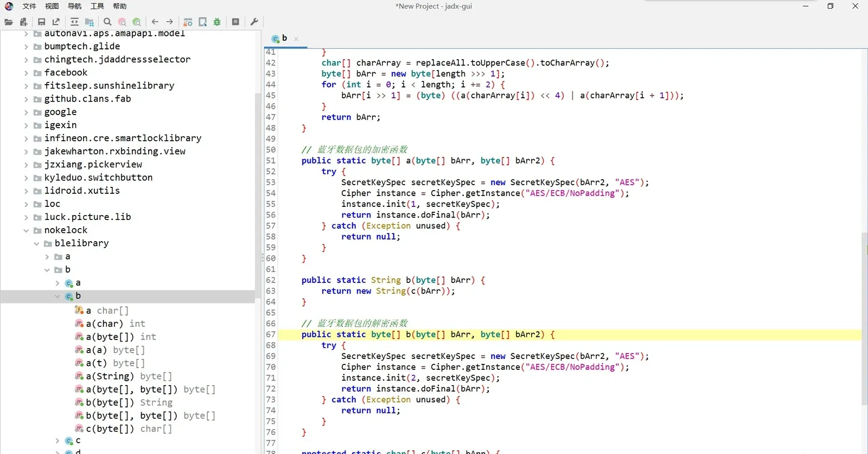Open text search with the magnifier icon
868x454 pixels.
[107, 22]
